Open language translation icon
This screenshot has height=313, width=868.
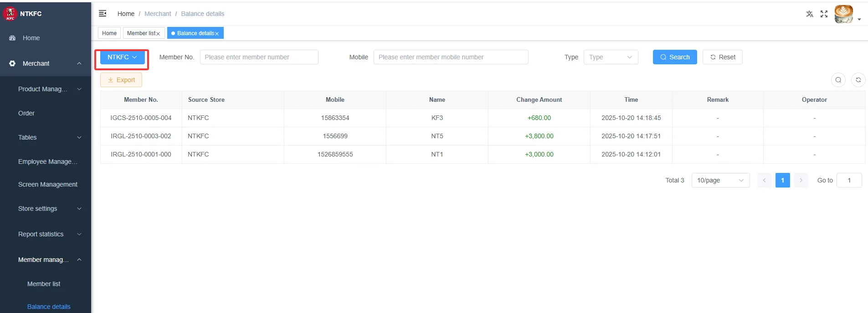click(810, 14)
